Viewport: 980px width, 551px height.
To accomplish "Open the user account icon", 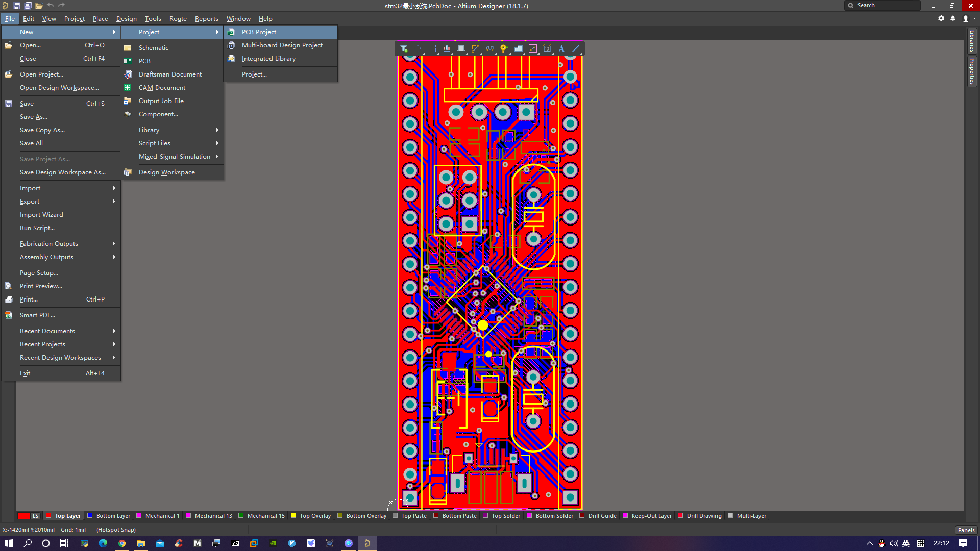I will click(966, 18).
